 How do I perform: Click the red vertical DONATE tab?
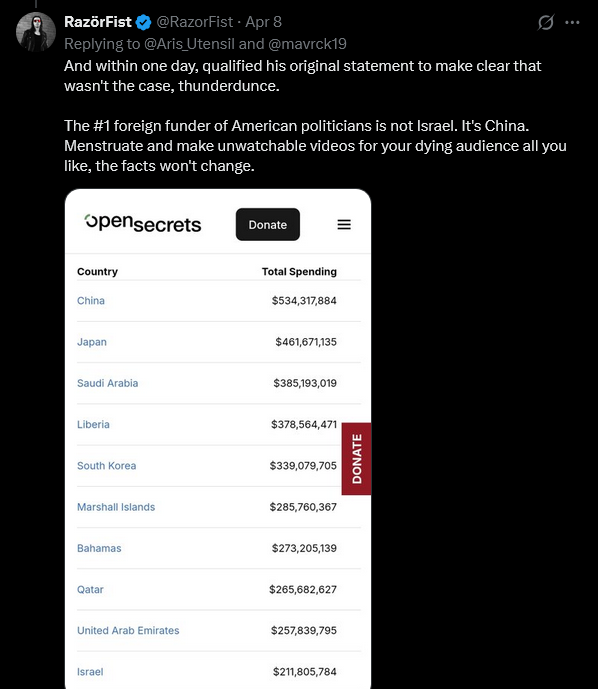click(356, 459)
